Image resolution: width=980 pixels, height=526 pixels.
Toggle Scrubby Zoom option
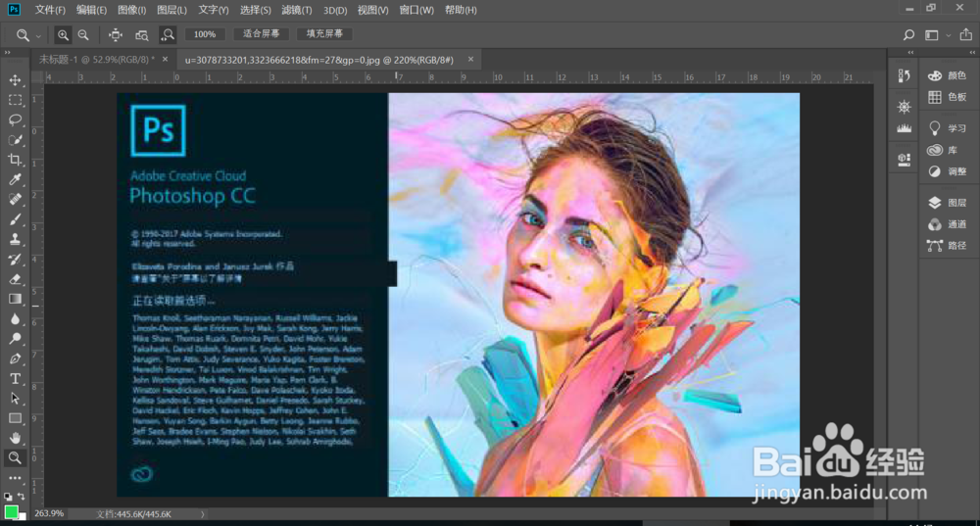168,35
